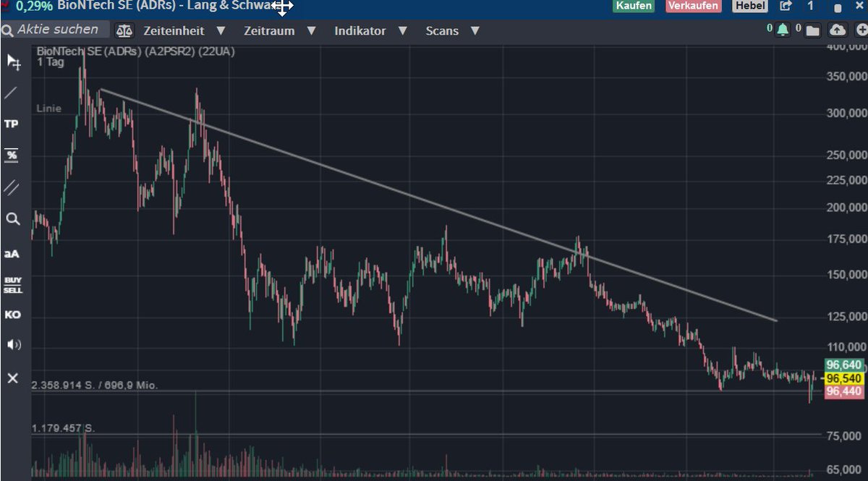
Task: Activate the TP take-profit tool
Action: tap(12, 124)
